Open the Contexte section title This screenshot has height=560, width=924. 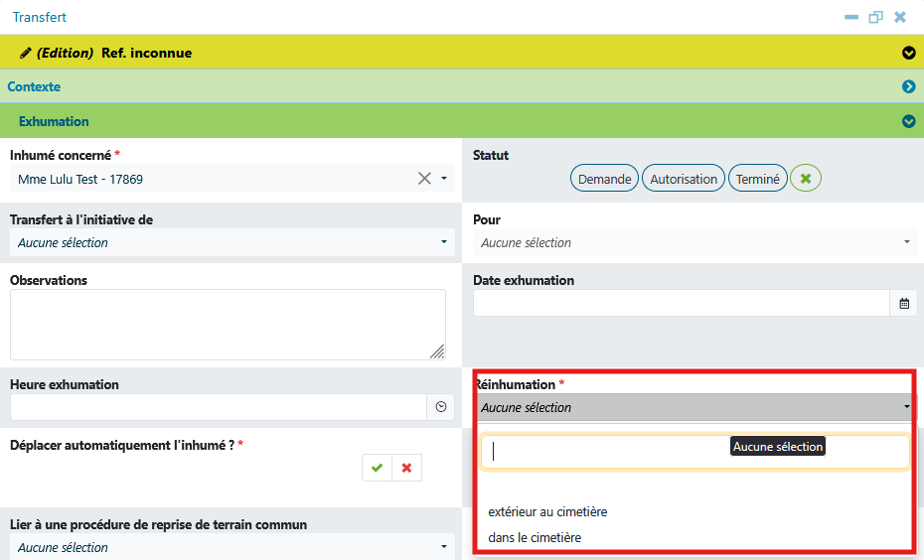[34, 86]
